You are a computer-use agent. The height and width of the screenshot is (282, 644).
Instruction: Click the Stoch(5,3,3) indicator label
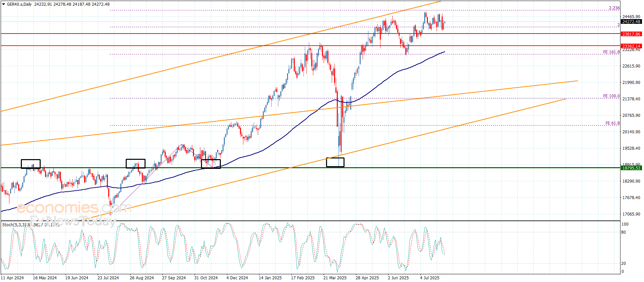click(x=14, y=225)
